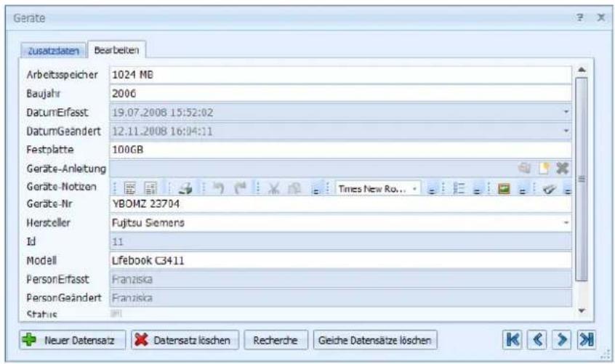This screenshot has height=364, width=615.
Task: Expand the Hersteller dropdown arrow
Action: [x=566, y=222]
